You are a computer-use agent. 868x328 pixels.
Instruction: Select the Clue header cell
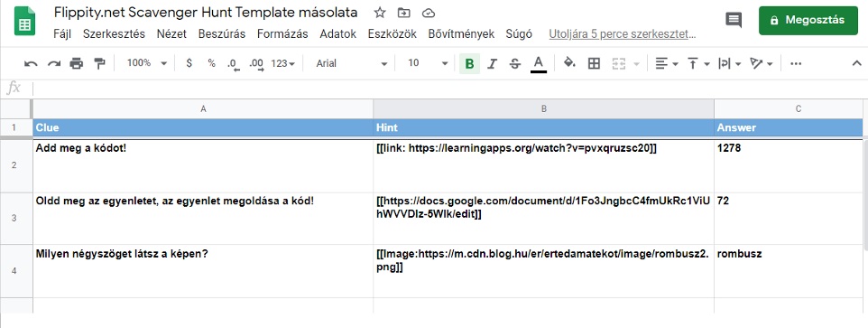pyautogui.click(x=203, y=127)
